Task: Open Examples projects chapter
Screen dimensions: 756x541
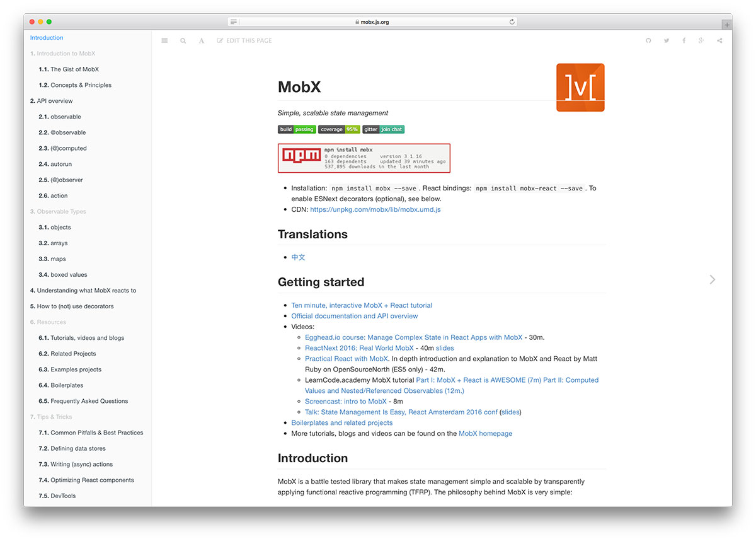Action: pos(70,369)
